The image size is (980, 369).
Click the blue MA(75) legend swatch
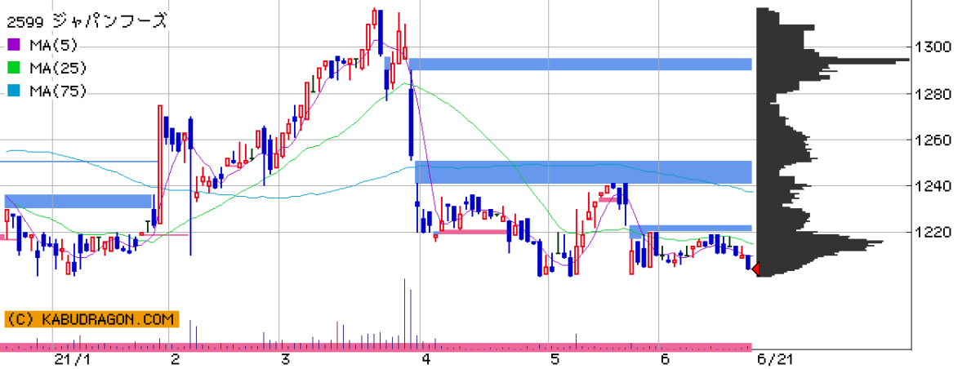pos(13,91)
